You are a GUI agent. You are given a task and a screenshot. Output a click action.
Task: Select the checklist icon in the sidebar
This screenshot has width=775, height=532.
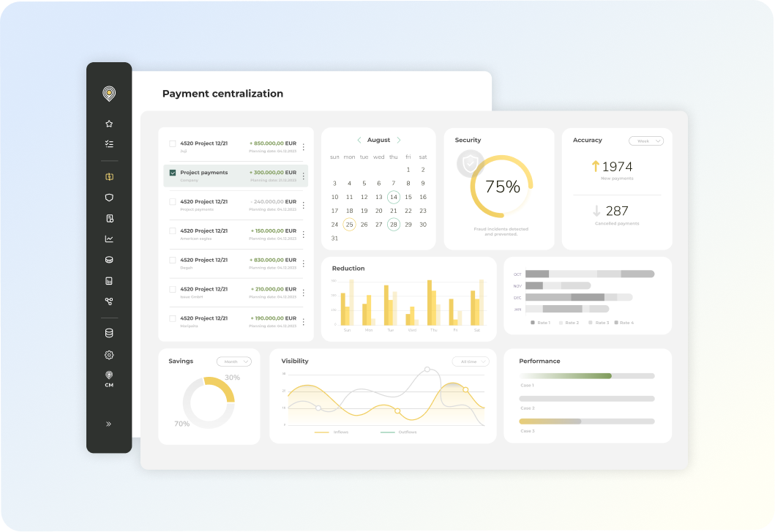coord(108,143)
